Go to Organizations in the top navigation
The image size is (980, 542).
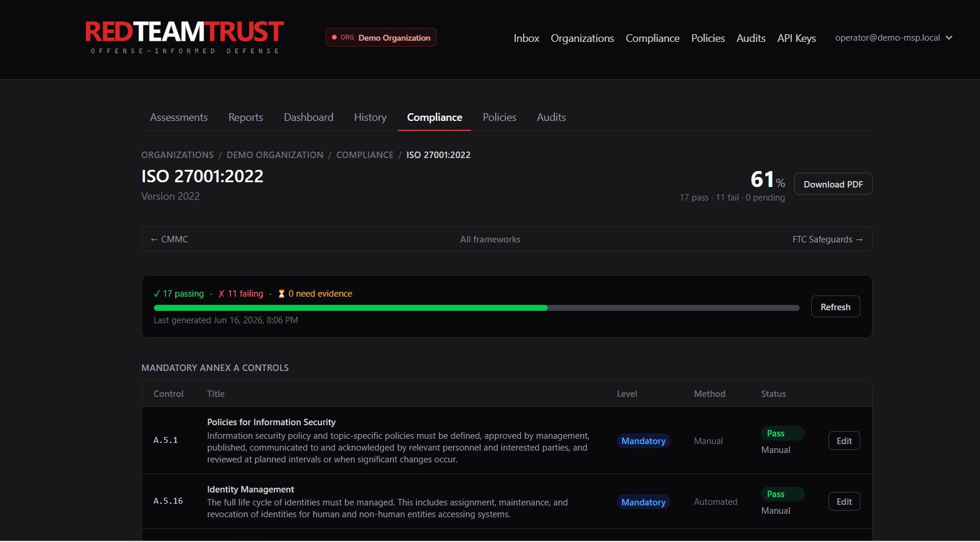point(583,38)
